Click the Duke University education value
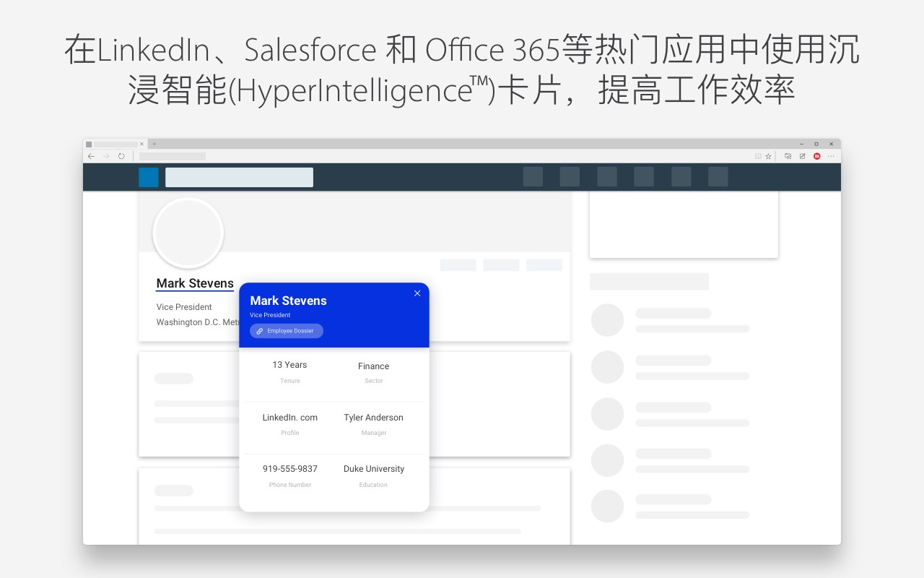924x578 pixels. [373, 469]
